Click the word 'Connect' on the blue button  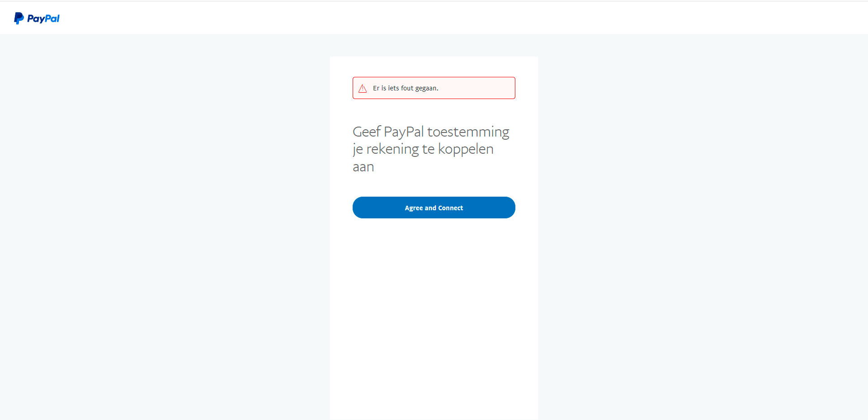450,208
